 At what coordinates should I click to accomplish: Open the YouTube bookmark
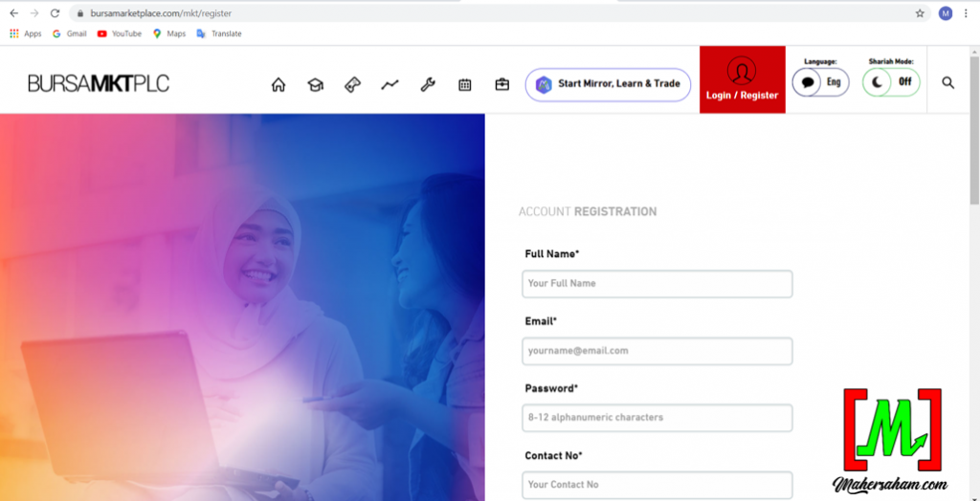pyautogui.click(x=119, y=33)
